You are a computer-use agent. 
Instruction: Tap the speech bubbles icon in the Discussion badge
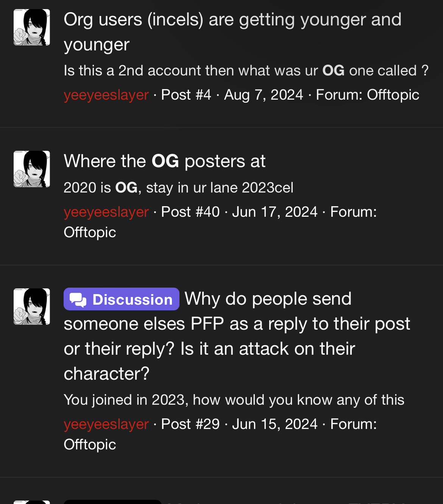(x=78, y=300)
